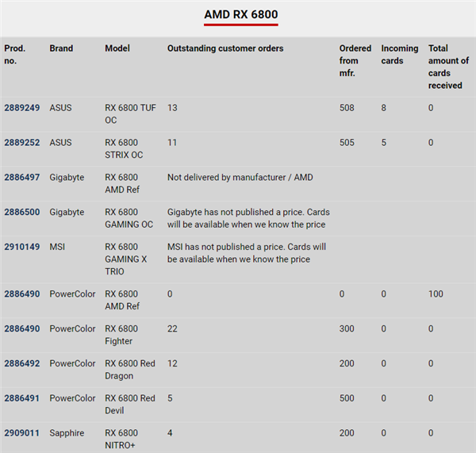Click 'Gigabyte' brand in GAMING OC row
476x453 pixels.
coord(67,212)
